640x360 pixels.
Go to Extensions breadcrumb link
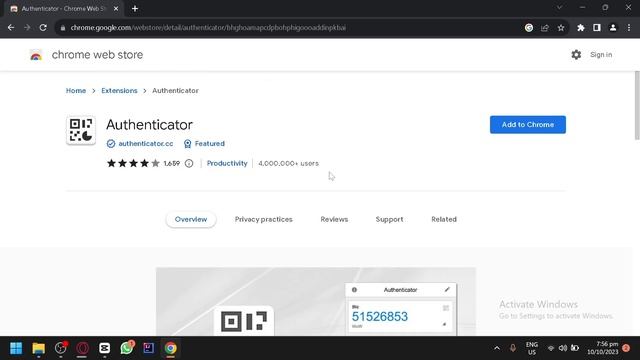click(119, 91)
